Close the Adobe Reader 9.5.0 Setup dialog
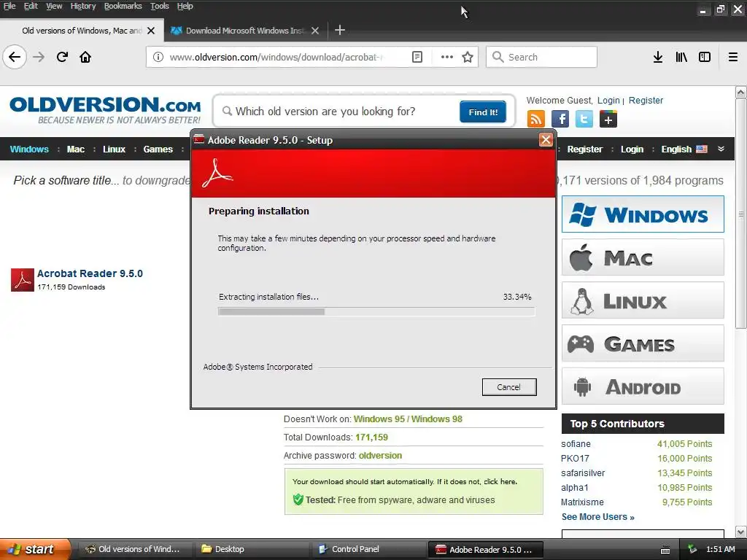This screenshot has height=560, width=747. [546, 140]
